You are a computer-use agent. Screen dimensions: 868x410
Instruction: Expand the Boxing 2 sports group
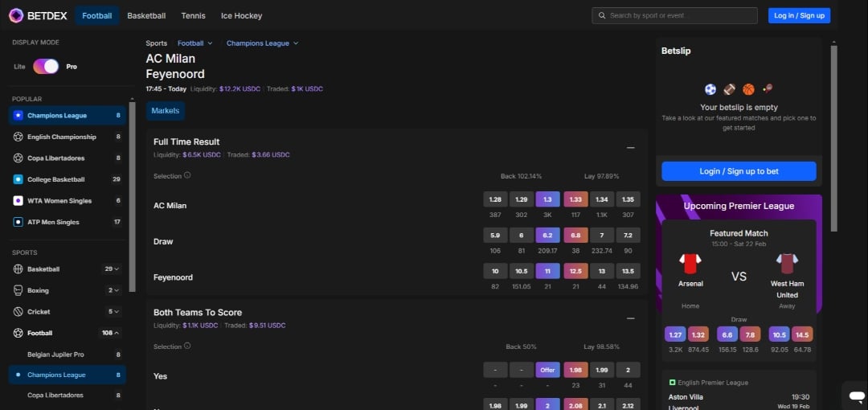click(113, 290)
